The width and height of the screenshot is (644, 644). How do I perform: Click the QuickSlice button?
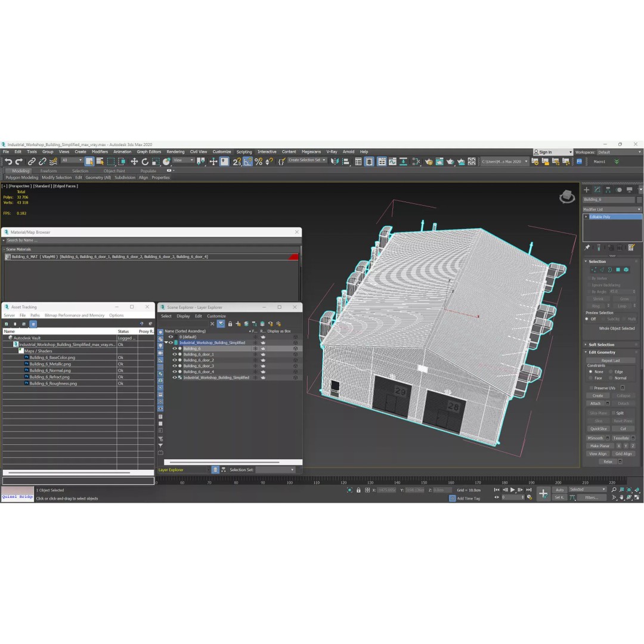pos(599,429)
